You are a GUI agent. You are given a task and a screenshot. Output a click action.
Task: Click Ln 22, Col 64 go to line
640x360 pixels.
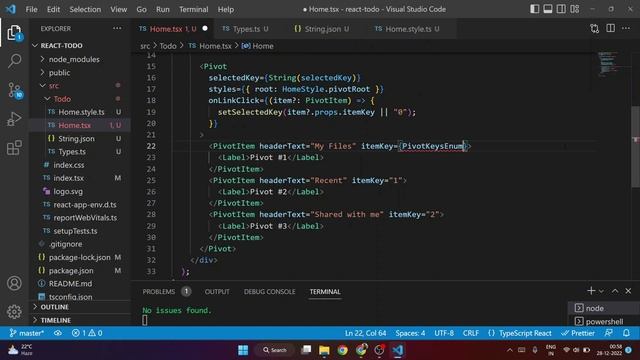coord(365,333)
